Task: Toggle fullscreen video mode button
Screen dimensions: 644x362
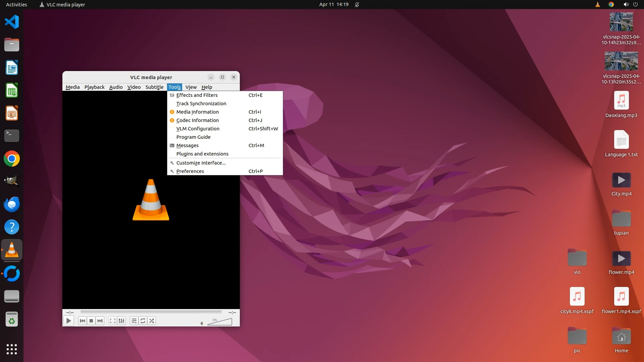Action: coord(113,321)
